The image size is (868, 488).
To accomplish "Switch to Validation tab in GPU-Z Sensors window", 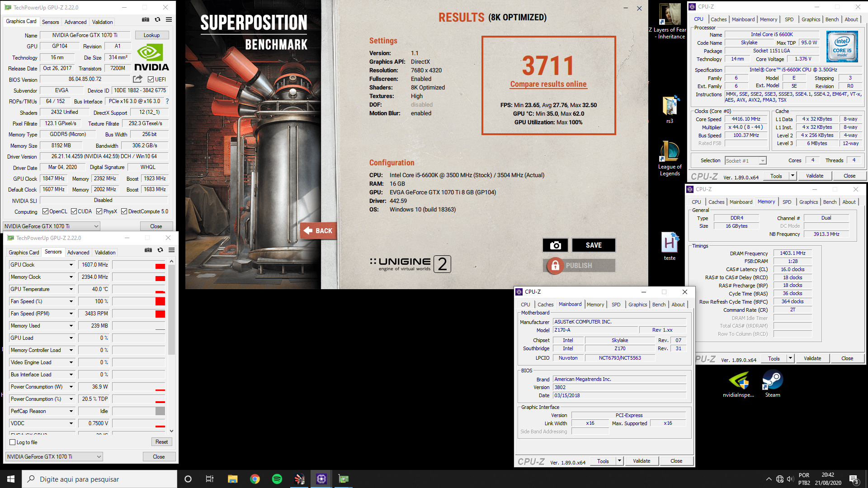I will click(x=105, y=253).
